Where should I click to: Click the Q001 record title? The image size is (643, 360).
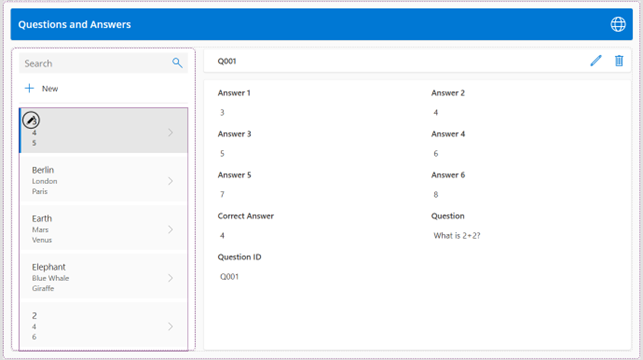click(x=227, y=61)
